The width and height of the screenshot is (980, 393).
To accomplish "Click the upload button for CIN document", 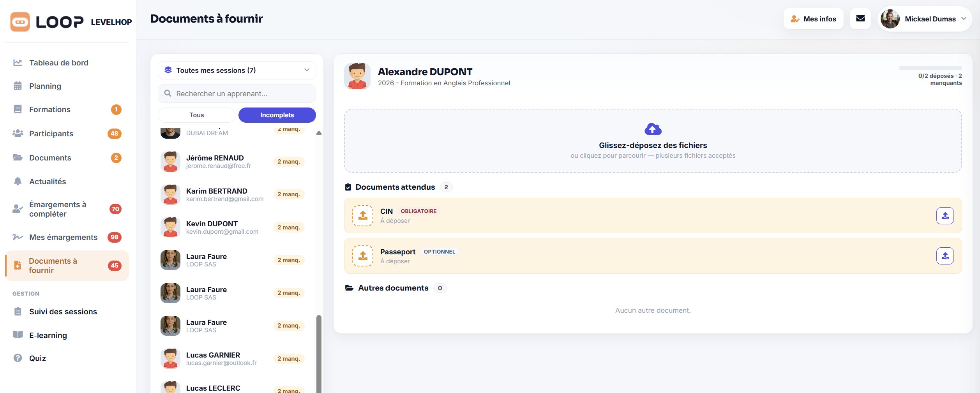I will point(945,216).
